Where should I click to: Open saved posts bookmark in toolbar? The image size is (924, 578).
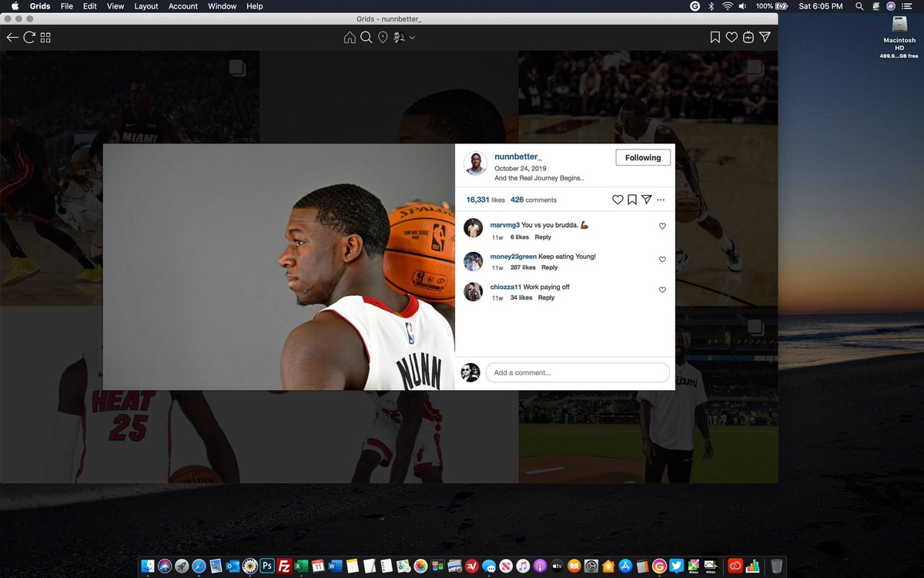(715, 37)
